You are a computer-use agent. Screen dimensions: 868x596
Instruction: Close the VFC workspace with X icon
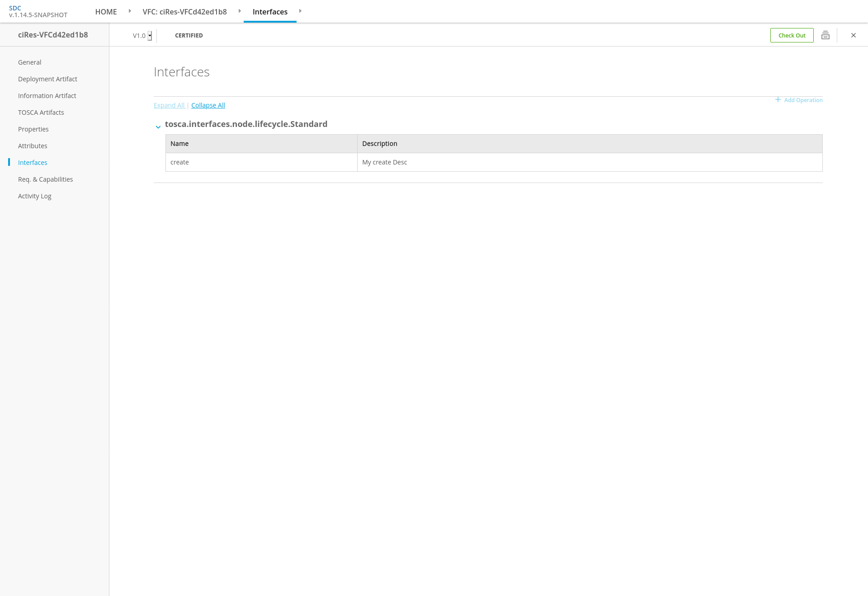[854, 35]
